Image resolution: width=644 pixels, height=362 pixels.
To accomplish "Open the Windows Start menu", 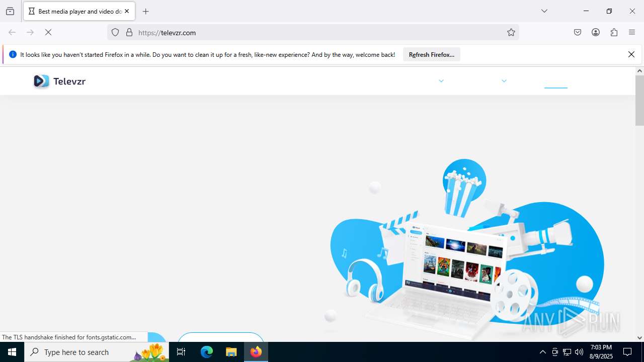I will click(12, 352).
